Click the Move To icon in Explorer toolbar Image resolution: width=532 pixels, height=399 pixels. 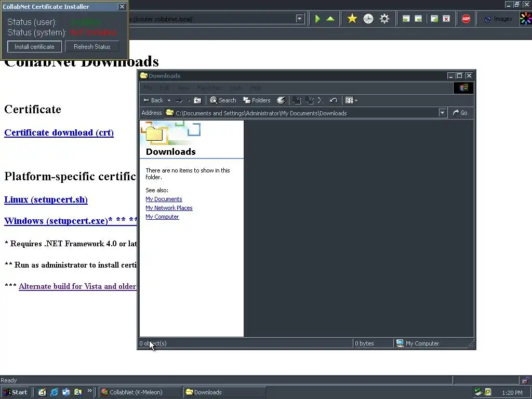(297, 100)
